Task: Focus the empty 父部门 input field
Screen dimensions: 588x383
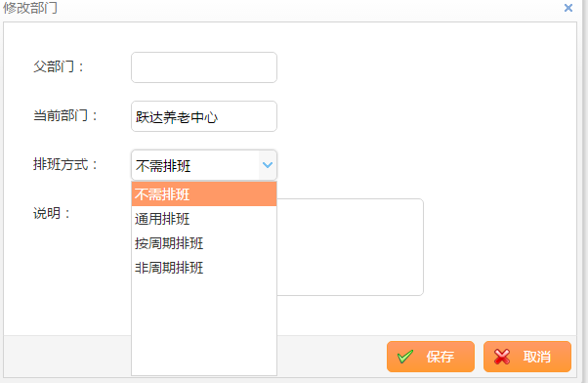Action: [x=204, y=67]
